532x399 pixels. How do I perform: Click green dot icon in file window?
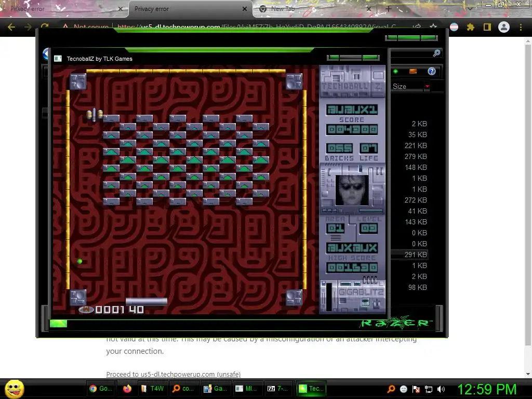[x=395, y=71]
